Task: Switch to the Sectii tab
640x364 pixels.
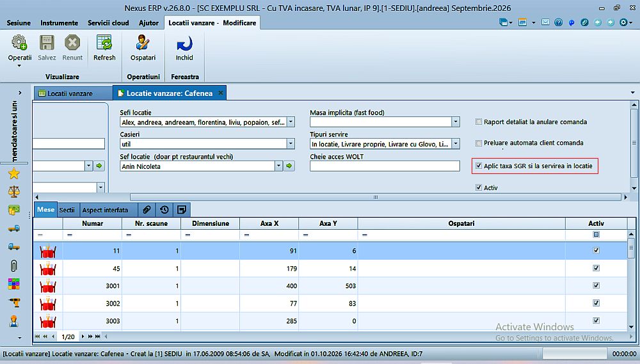Action: pyautogui.click(x=67, y=210)
